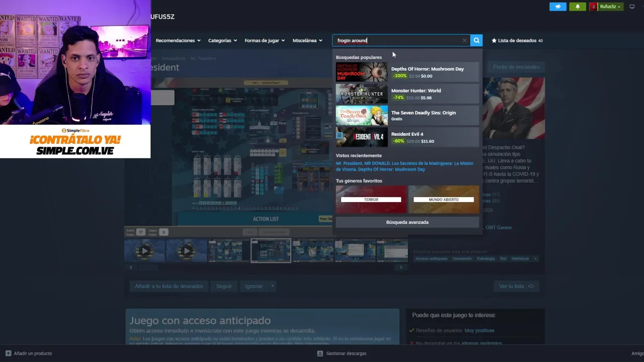644x362 pixels.
Task: Click the wishlist star icon
Action: [x=494, y=40]
